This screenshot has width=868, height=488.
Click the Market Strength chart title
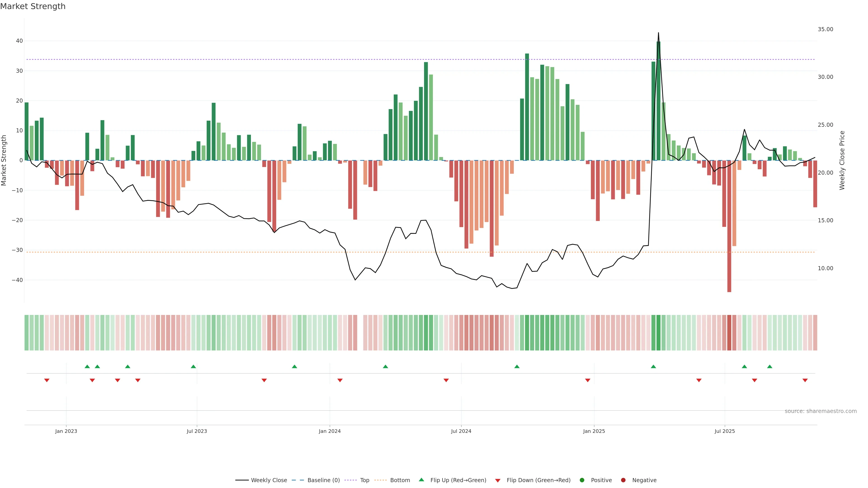(33, 6)
